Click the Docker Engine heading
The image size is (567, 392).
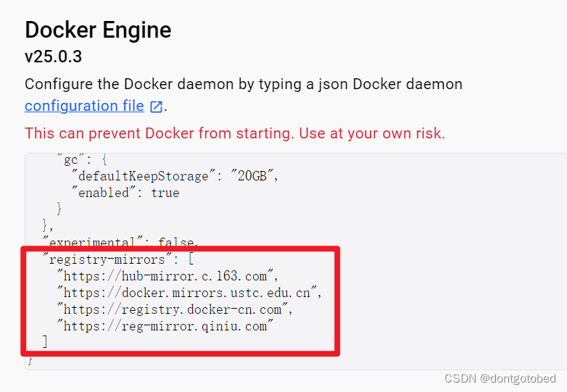coord(98,30)
